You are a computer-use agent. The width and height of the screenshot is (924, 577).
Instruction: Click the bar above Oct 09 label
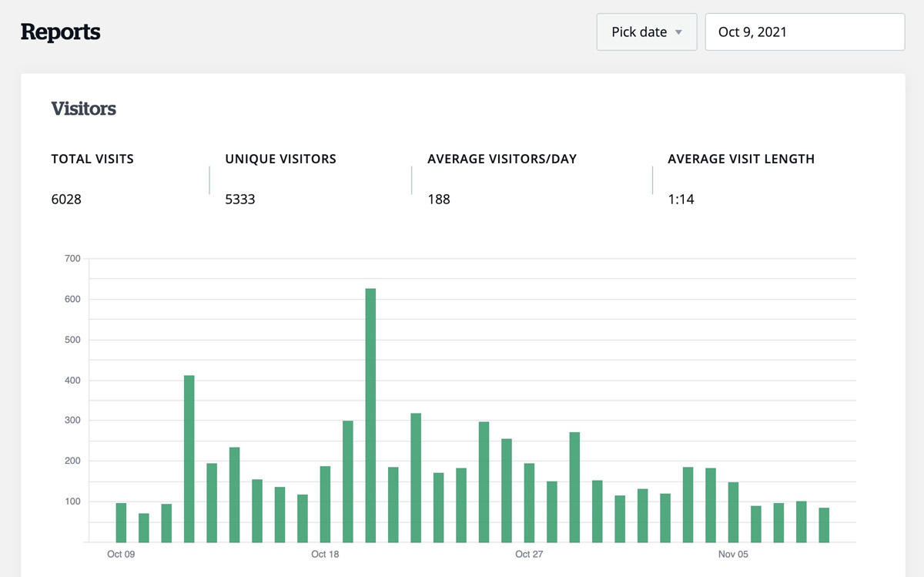[x=121, y=523]
